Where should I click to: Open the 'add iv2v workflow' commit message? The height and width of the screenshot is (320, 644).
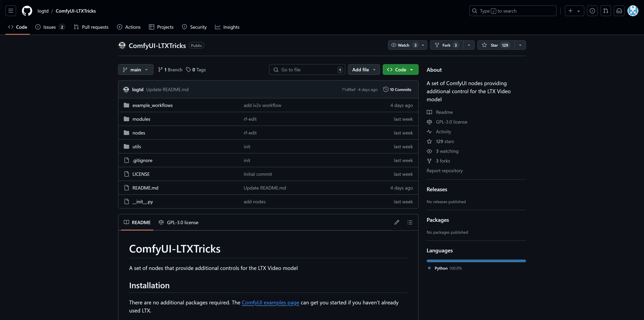(x=262, y=105)
